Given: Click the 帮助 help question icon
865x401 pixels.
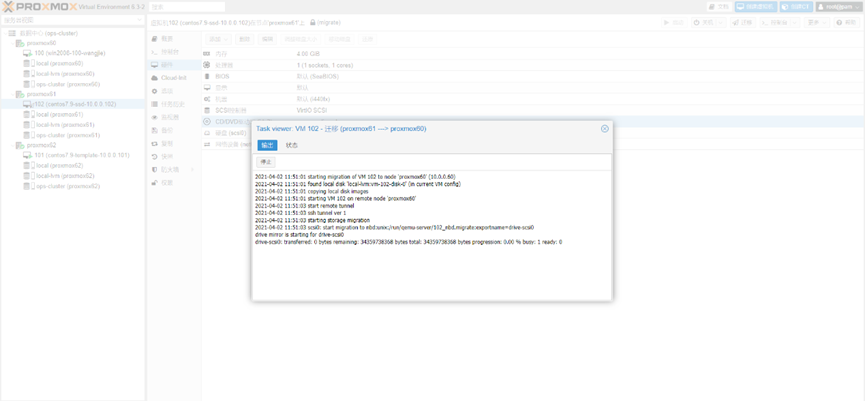Looking at the screenshot, I should [839, 23].
